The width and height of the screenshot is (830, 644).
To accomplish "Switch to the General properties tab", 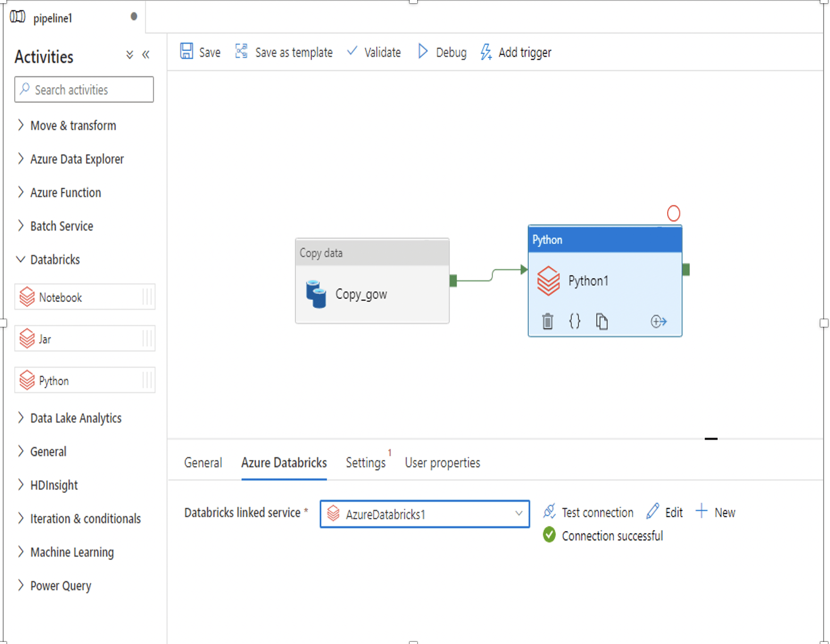I will 203,463.
